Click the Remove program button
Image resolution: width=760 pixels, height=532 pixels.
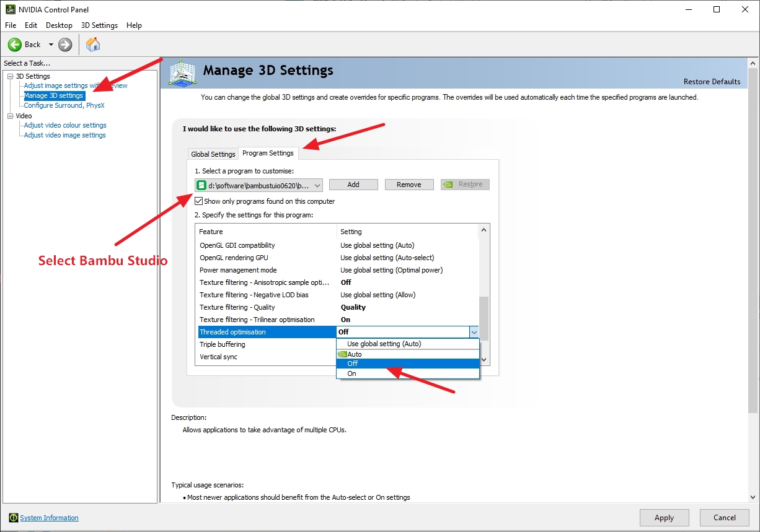(x=409, y=185)
